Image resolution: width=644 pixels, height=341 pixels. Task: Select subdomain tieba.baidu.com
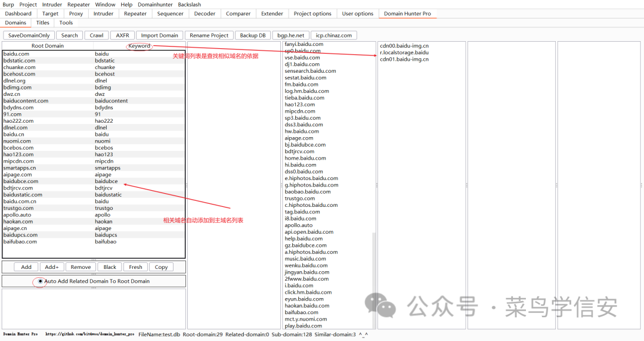click(x=304, y=98)
